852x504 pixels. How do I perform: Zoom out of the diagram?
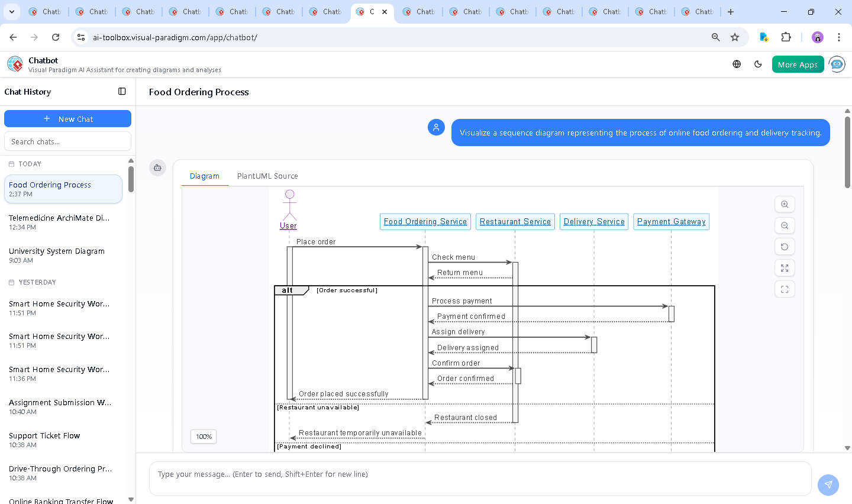coord(785,225)
